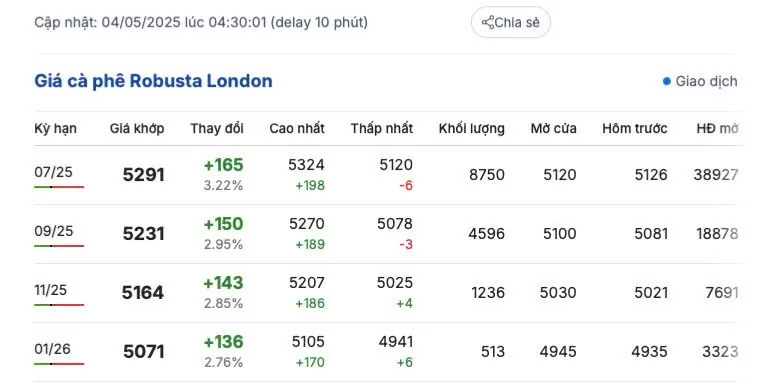Click the Mở cửa column header
This screenshot has width=773, height=386.
(x=554, y=129)
